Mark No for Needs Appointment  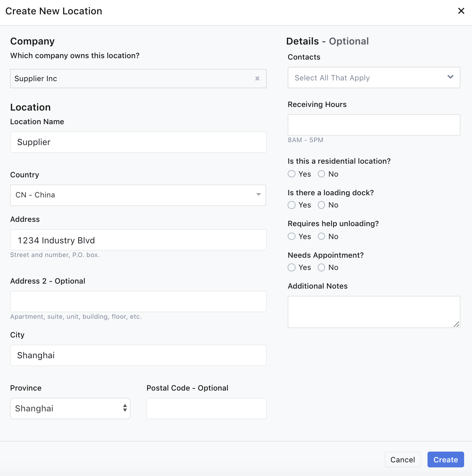322,267
